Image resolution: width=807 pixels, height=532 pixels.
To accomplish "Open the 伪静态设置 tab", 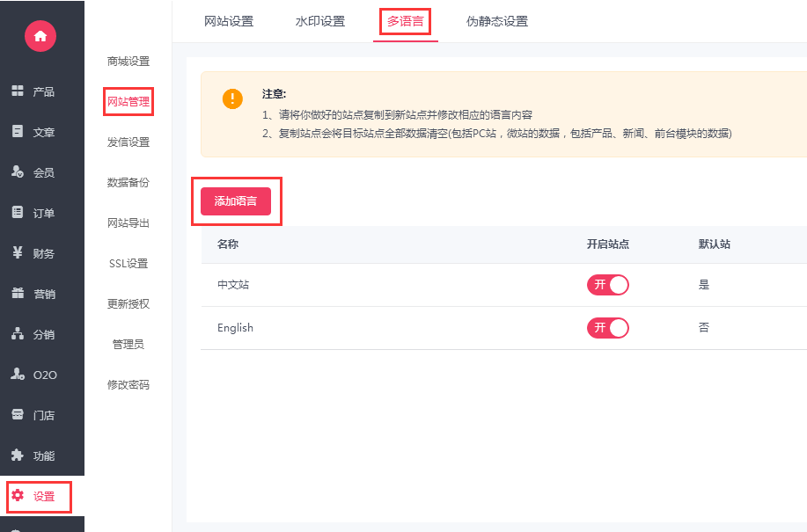I will pos(497,22).
